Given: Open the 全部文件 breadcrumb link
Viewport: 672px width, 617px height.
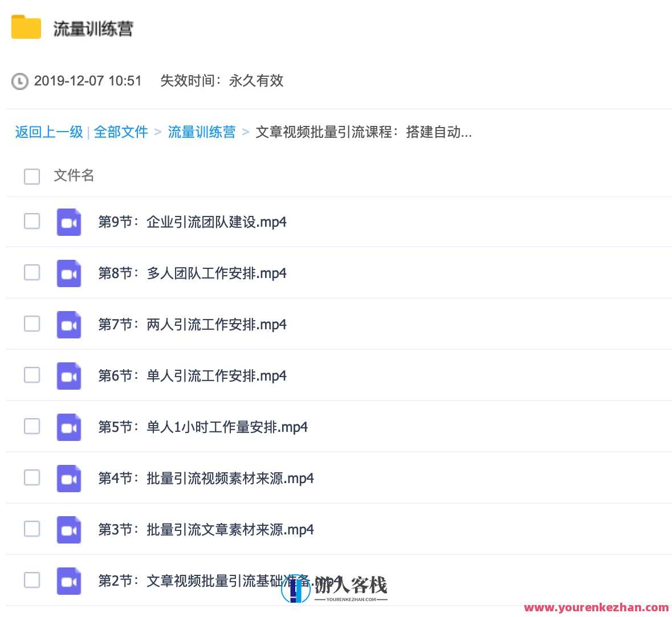Looking at the screenshot, I should [121, 132].
